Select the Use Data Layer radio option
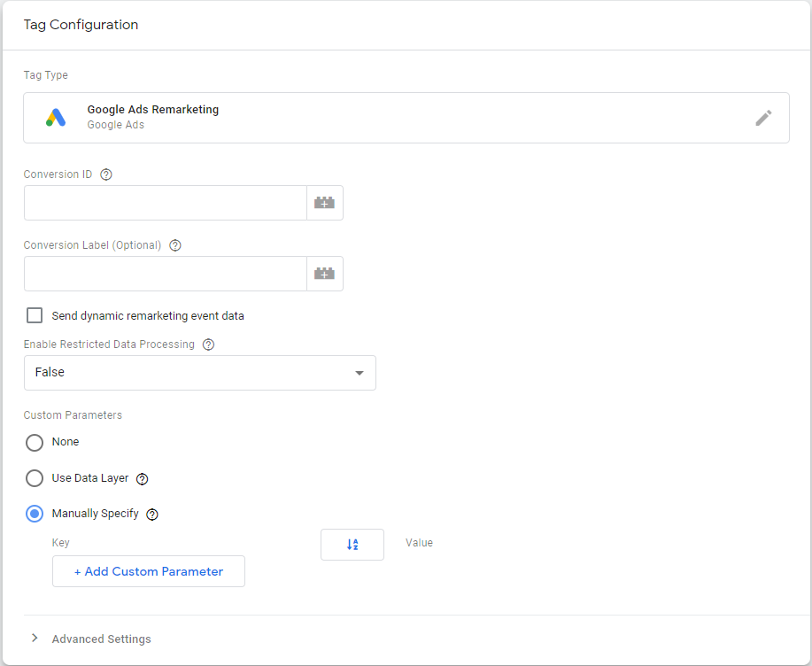 pyautogui.click(x=35, y=478)
